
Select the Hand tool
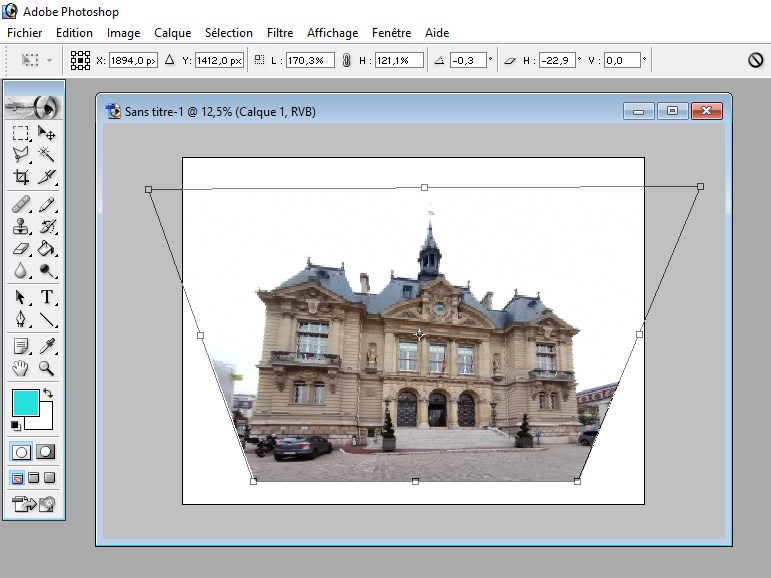21,369
